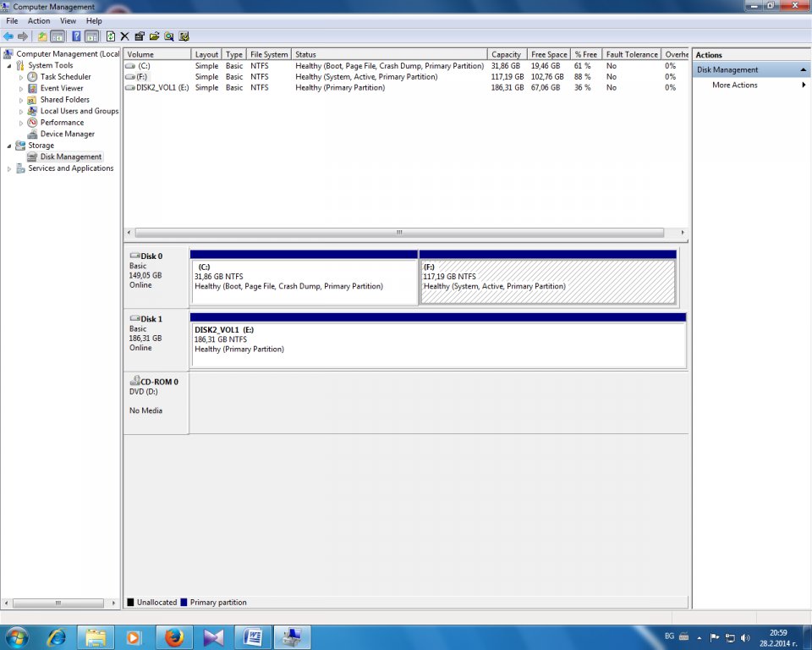Expand Services and Applications node
The image size is (812, 650).
tap(9, 168)
